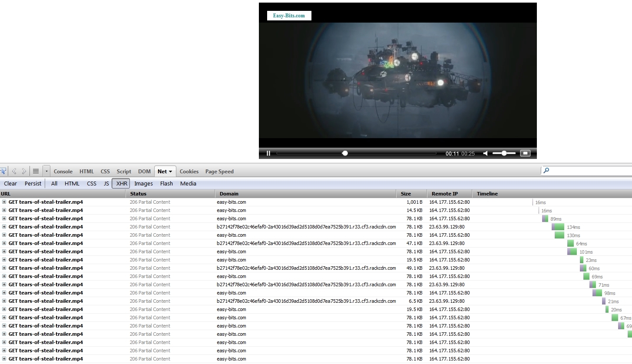Click the video frame showing airship
632x364 pixels.
click(x=398, y=80)
